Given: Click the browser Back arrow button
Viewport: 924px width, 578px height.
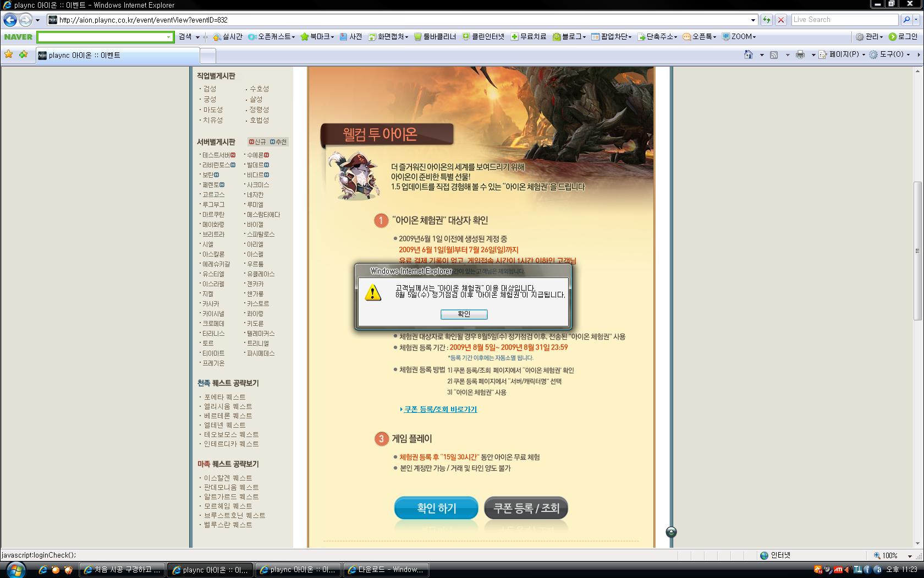Looking at the screenshot, I should click(10, 20).
